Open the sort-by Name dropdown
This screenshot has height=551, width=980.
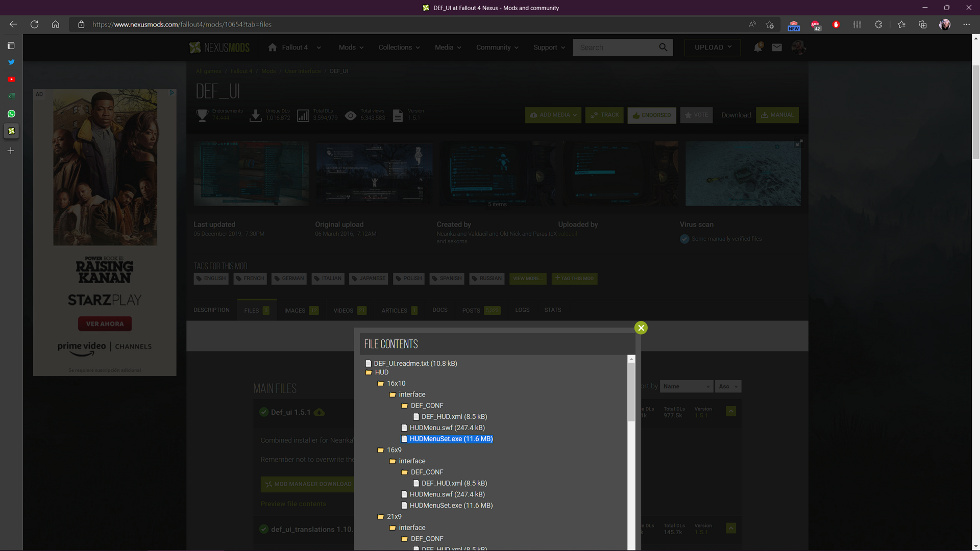[687, 386]
